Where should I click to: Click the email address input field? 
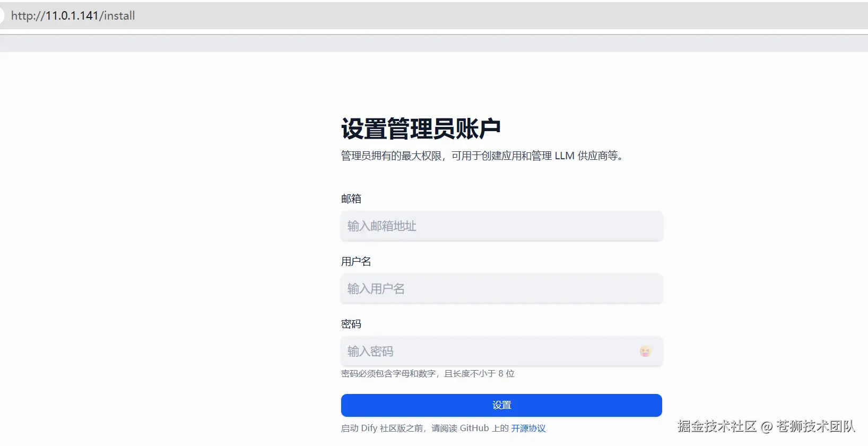pyautogui.click(x=501, y=226)
